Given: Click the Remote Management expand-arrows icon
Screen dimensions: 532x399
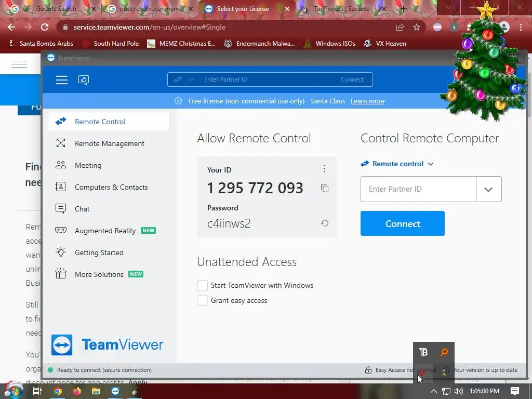Looking at the screenshot, I should [61, 143].
